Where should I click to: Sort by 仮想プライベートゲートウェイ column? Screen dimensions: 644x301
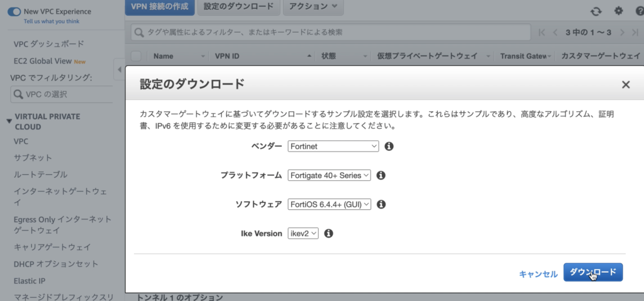pos(433,57)
